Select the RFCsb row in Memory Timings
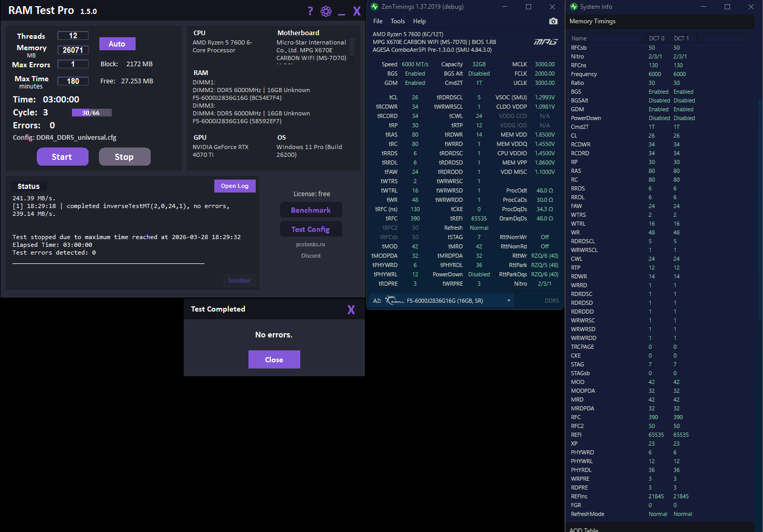 (659, 48)
